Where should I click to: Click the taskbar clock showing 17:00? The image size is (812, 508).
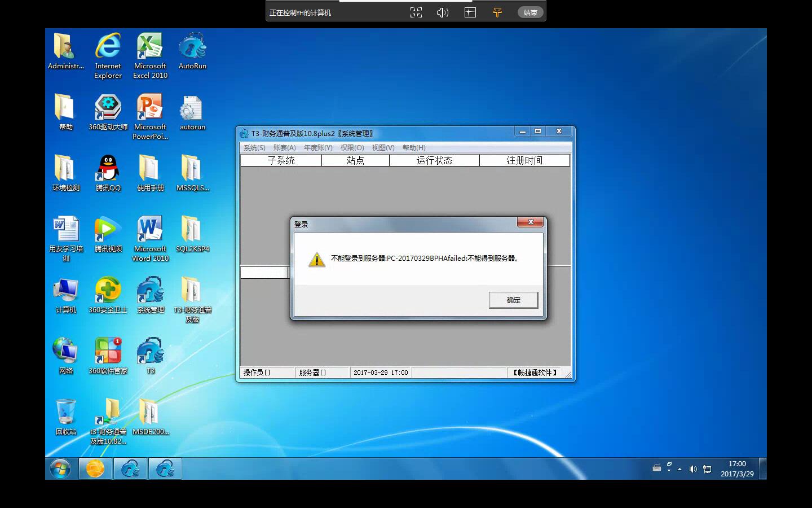[x=737, y=468]
